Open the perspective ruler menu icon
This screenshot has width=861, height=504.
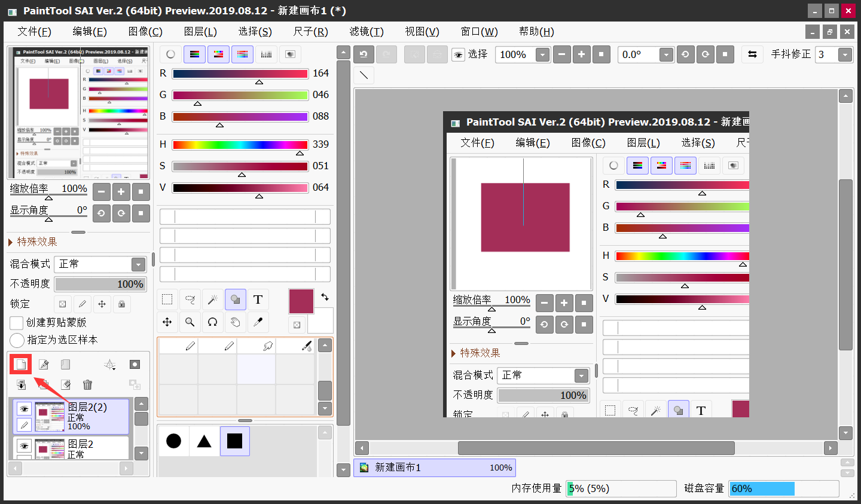point(110,364)
